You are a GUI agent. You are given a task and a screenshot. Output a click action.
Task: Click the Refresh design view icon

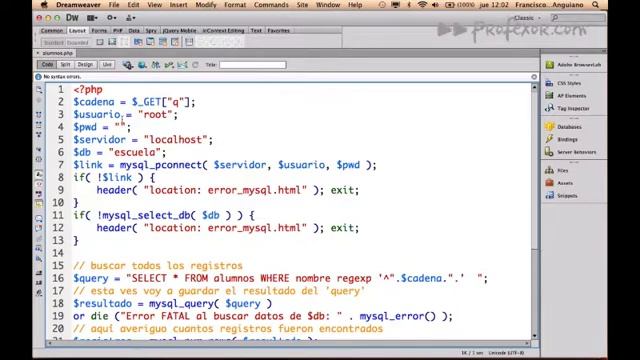click(196, 65)
